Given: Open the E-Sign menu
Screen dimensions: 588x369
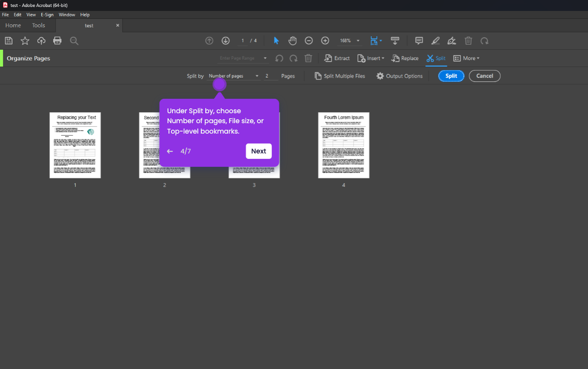Looking at the screenshot, I should coord(47,14).
